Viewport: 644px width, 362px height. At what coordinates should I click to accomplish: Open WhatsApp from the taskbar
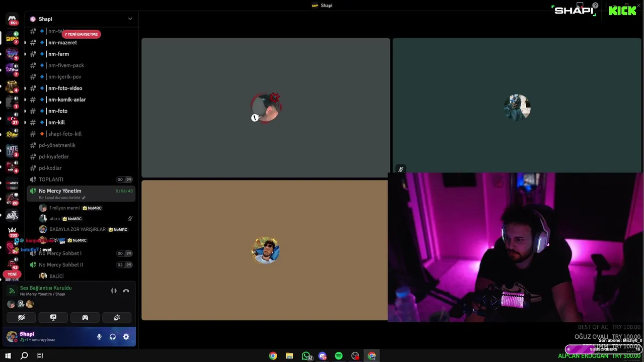(x=306, y=356)
